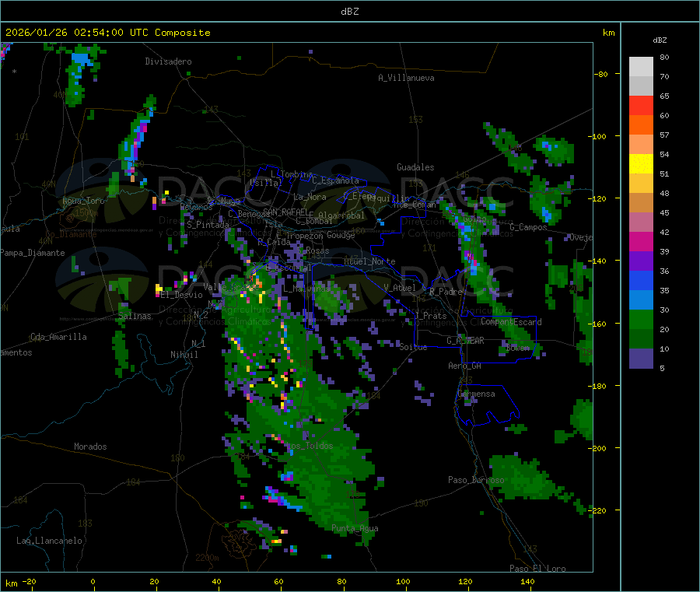
Task: Click the Los_Toldos location label
Action: point(310,446)
